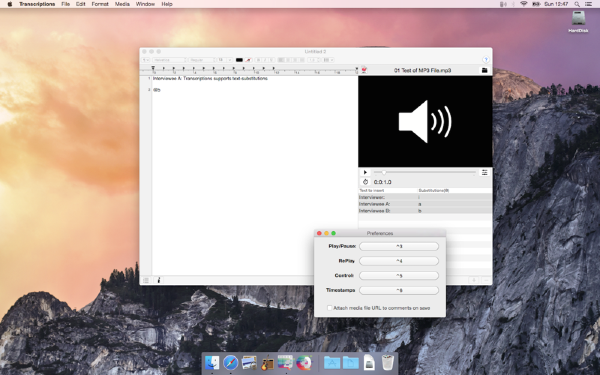Open the Help menu
This screenshot has height=375, width=600.
tap(167, 4)
